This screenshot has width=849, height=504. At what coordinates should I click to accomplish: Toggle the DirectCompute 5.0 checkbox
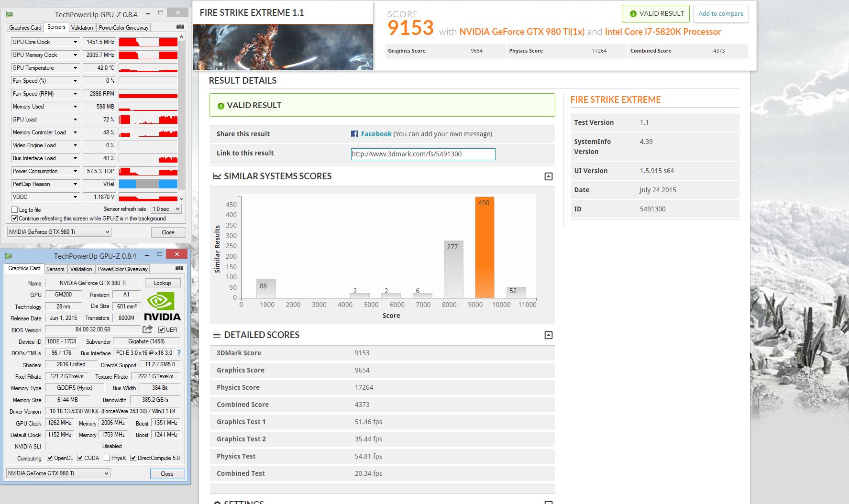(133, 458)
